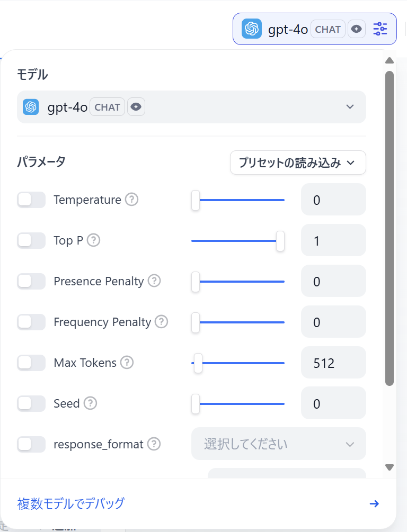
Task: Open the response_format 選択してください dropdown
Action: (x=279, y=444)
